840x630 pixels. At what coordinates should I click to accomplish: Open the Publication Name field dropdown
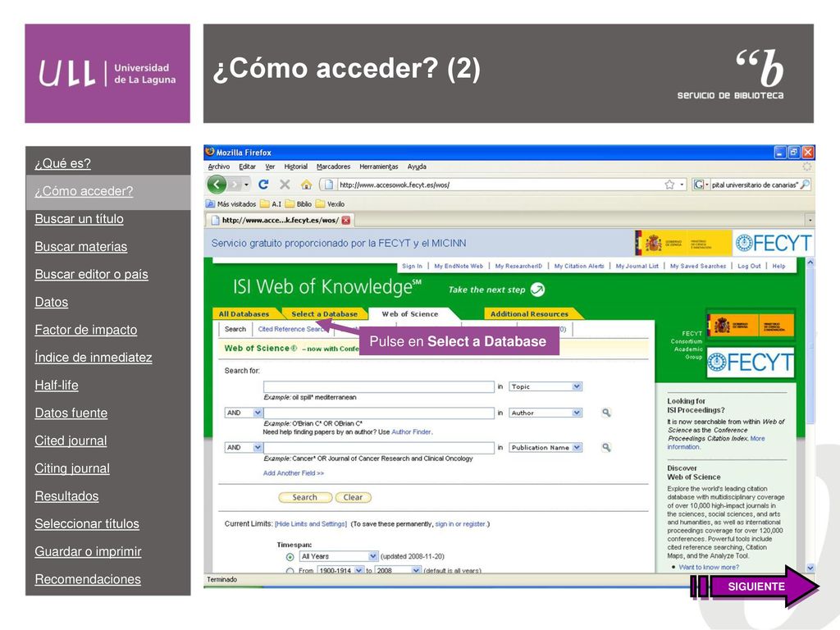tap(546, 447)
